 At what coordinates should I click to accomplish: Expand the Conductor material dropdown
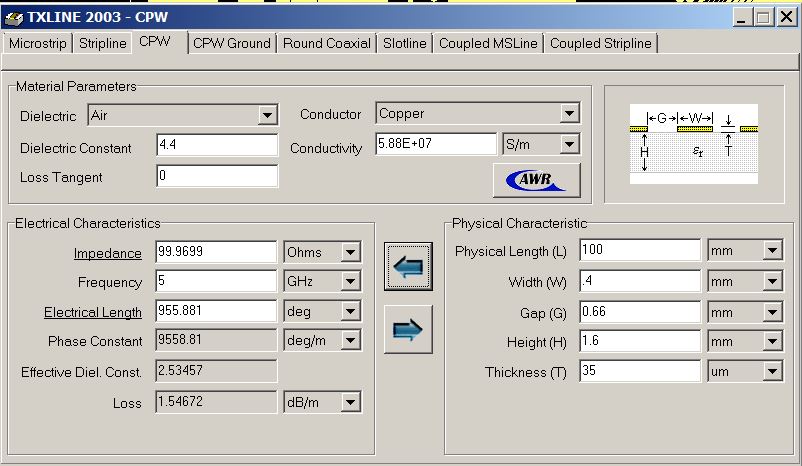[x=569, y=113]
